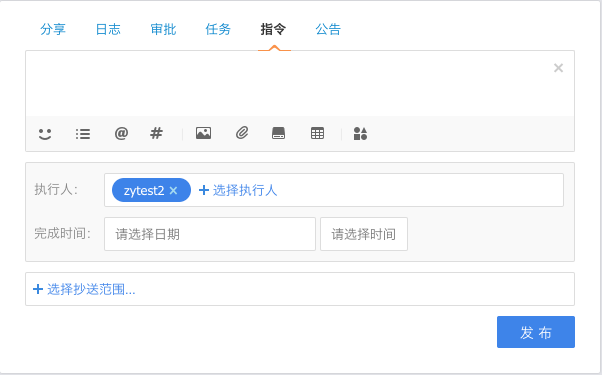Screen dimensions: 602x375
Task: Switch to the 分享 tab
Action: tap(53, 29)
